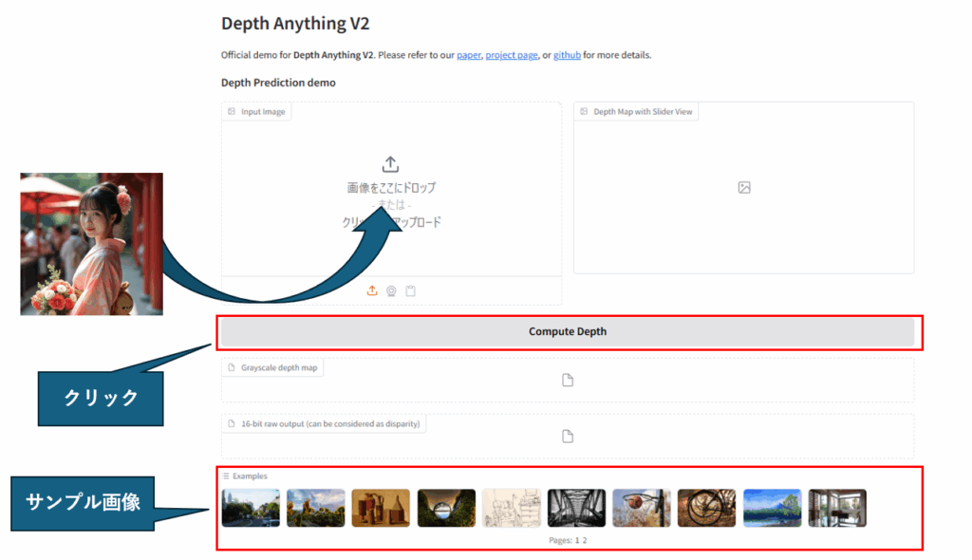Click the 'Grayscale depth map' label
Viewport: 972px width, 560px height.
point(279,367)
